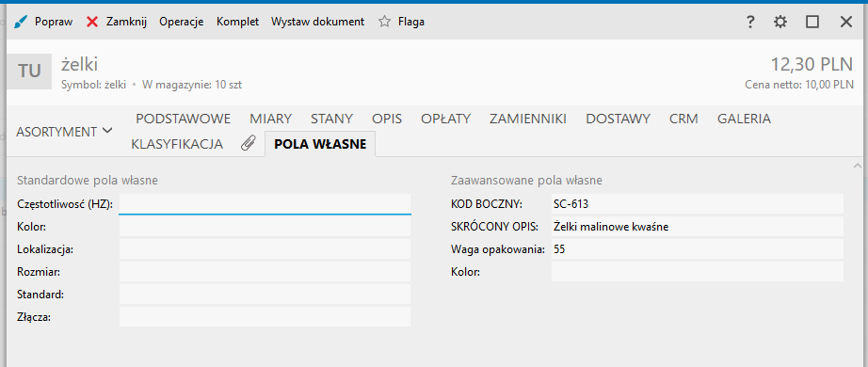The image size is (868, 367).
Task: Click the Cena netto: 10,00 PLN text
Action: click(x=799, y=86)
